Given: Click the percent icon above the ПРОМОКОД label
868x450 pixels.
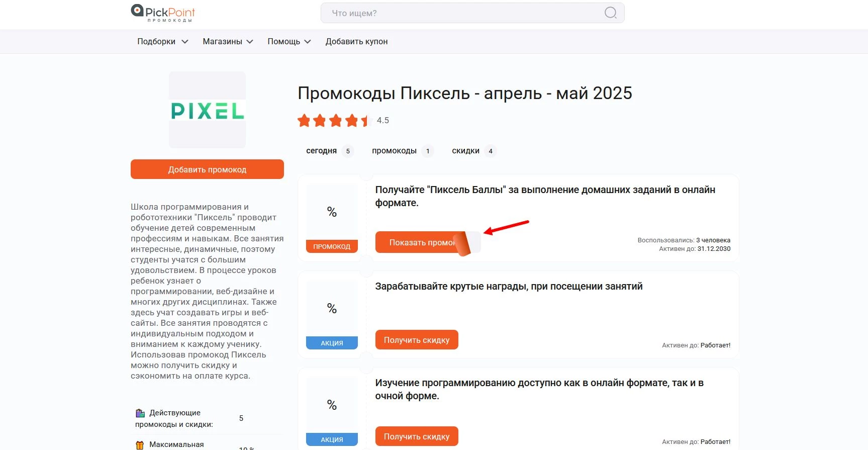Looking at the screenshot, I should [x=332, y=212].
